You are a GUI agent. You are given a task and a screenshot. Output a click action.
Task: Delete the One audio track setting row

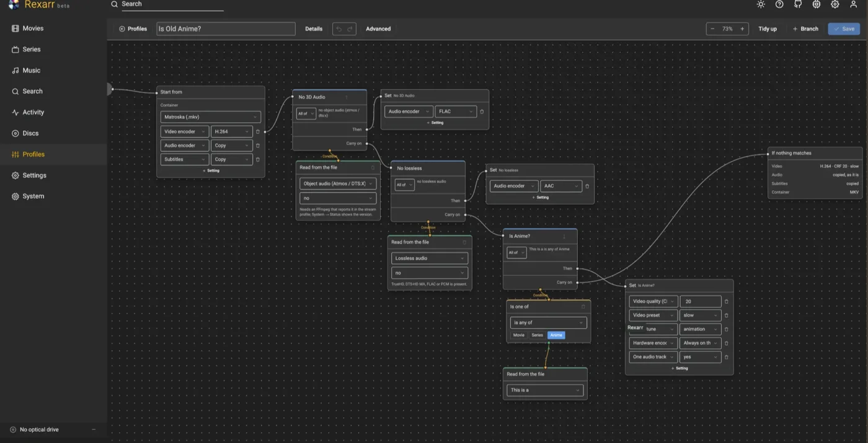(x=727, y=357)
